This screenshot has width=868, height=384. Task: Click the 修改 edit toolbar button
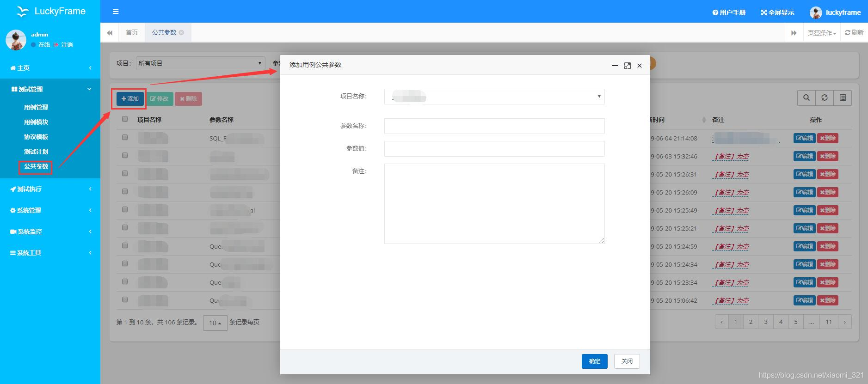coord(160,98)
